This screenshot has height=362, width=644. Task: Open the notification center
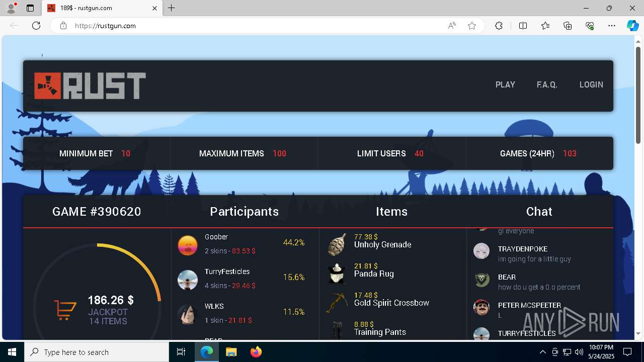tap(627, 352)
